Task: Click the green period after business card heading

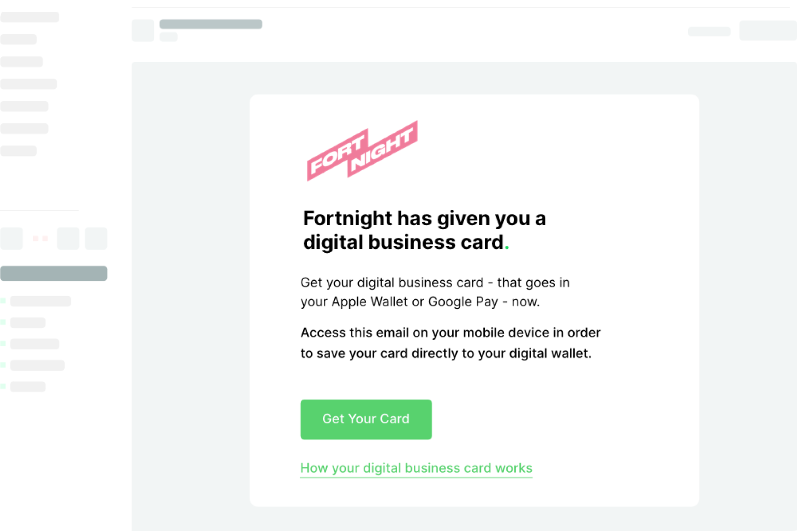Action: click(507, 248)
